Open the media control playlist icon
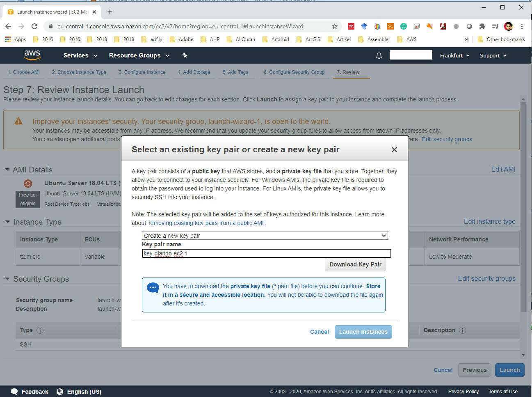Viewport: 532px width, 397px height. pyautogui.click(x=495, y=26)
